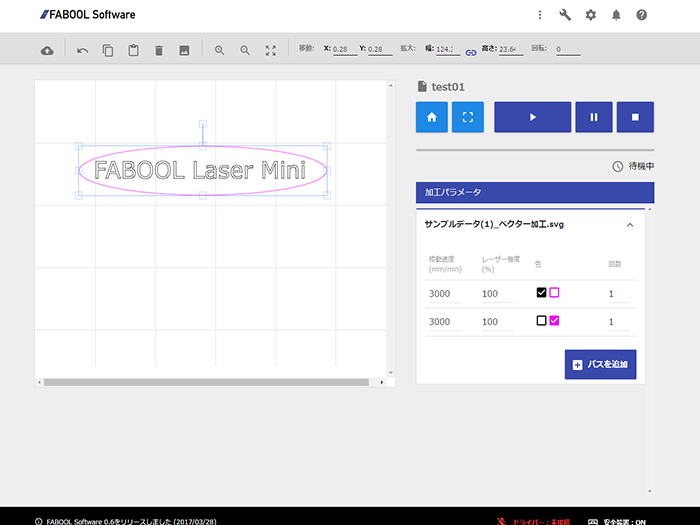700x525 pixels.
Task: Fit canvas to screen icon
Action: click(271, 50)
